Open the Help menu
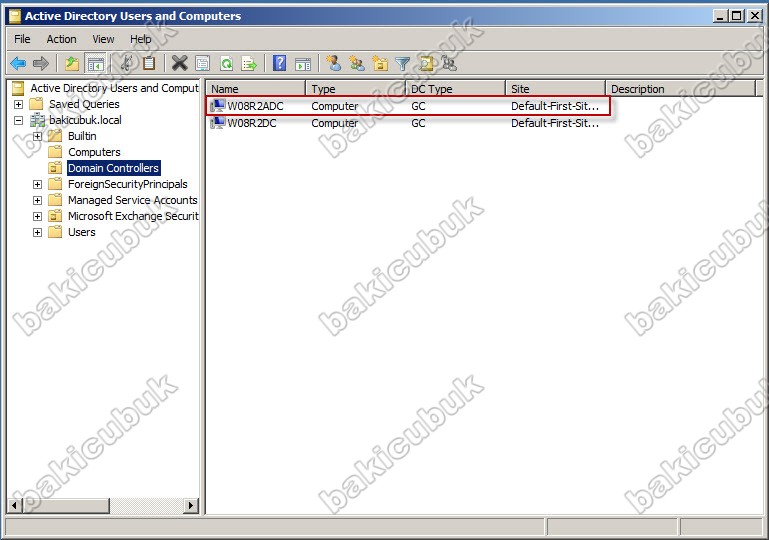Viewport: 769px width, 540px height. [140, 39]
